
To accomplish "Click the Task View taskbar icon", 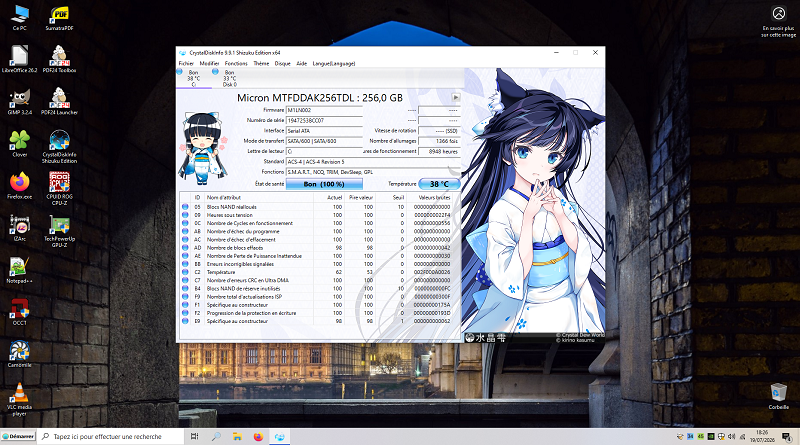I will click(x=194, y=436).
